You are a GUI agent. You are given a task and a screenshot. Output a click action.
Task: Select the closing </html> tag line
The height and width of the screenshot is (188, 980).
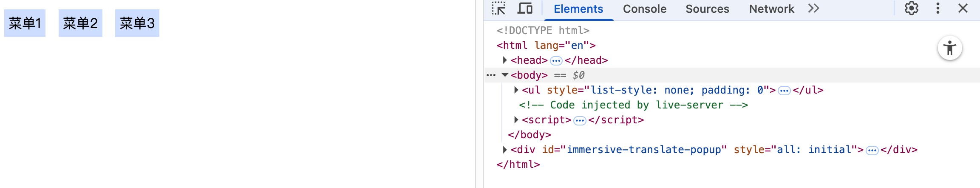click(518, 165)
